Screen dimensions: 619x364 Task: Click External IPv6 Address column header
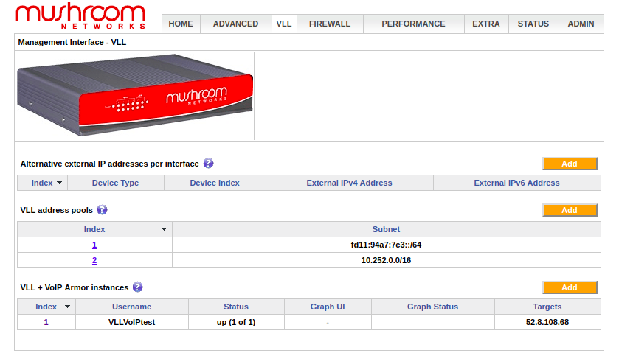click(516, 183)
